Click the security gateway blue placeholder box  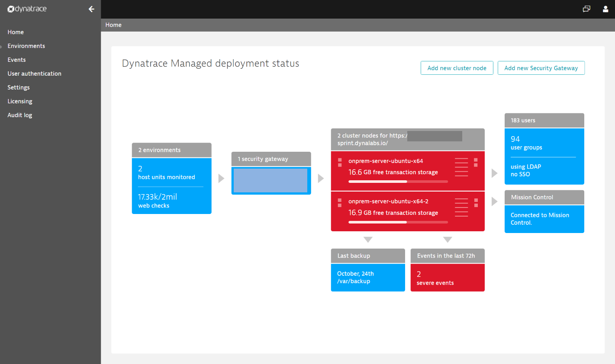pos(270,180)
